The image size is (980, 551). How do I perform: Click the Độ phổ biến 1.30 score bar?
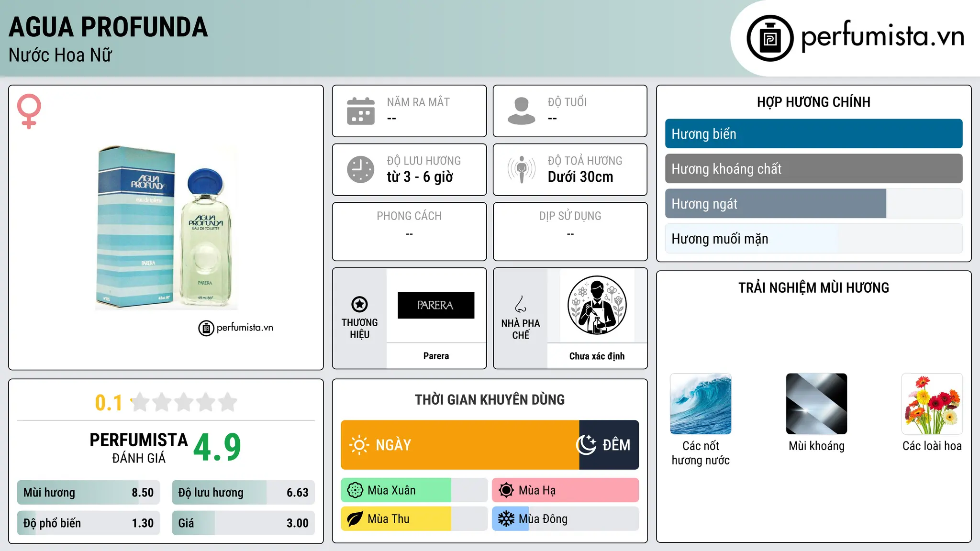click(89, 523)
